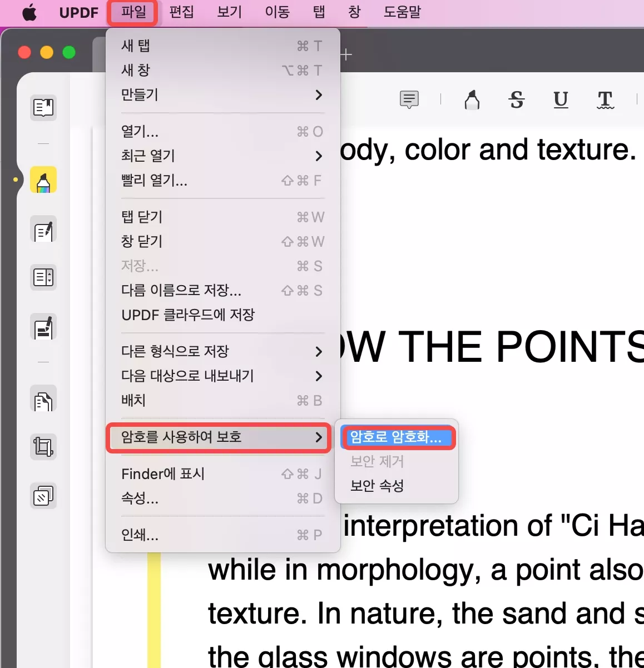Viewport: 644px width, 668px height.
Task: Choose 인쇄... menu item
Action: pos(222,535)
